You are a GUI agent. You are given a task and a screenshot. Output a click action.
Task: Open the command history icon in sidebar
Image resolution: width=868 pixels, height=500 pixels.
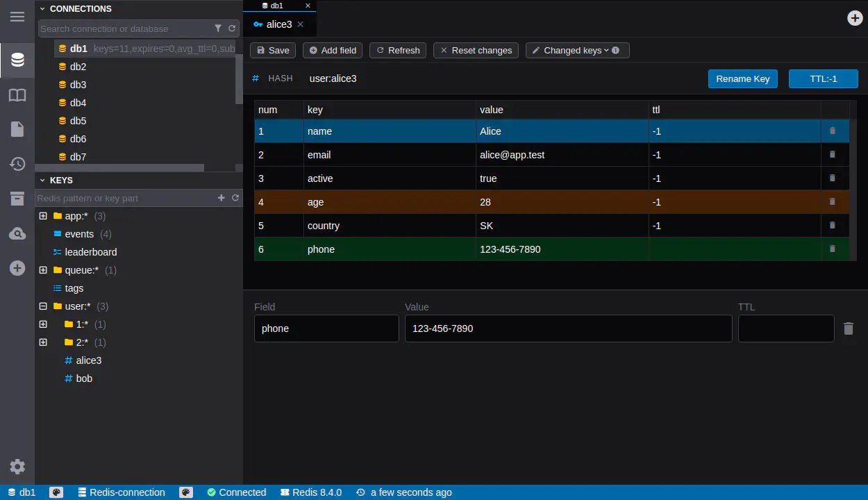pyautogui.click(x=17, y=164)
